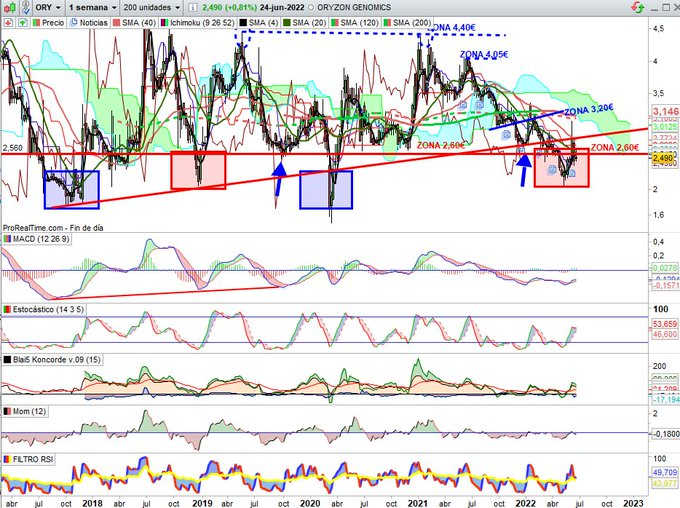Click the red-green sync arrows icon
Image resolution: width=680 pixels, height=508 pixels.
tap(638, 7)
